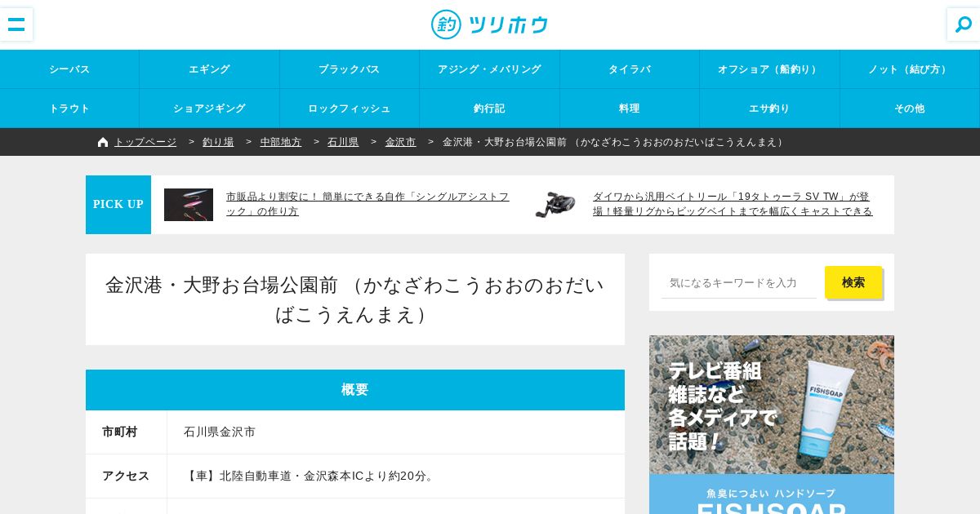Follow the 石川県 breadcrumb link
Screen dimensions: 980x514
(343, 142)
